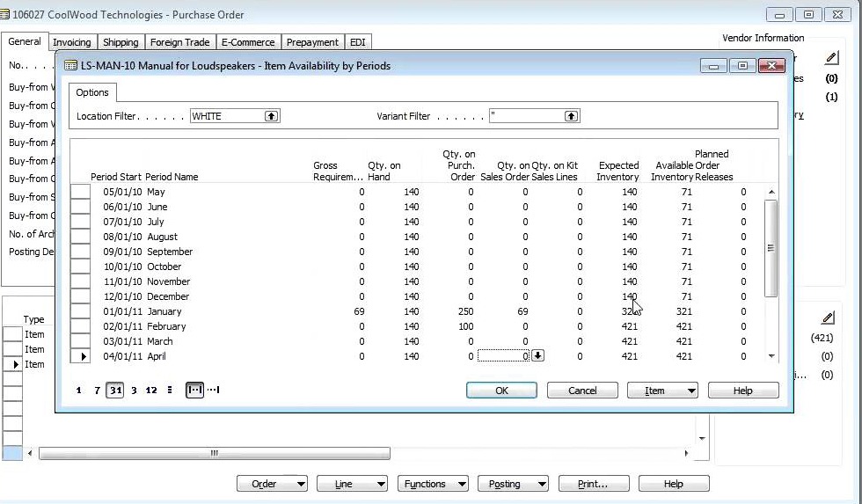Click the Print... button
Image resolution: width=862 pixels, height=504 pixels.
(594, 484)
